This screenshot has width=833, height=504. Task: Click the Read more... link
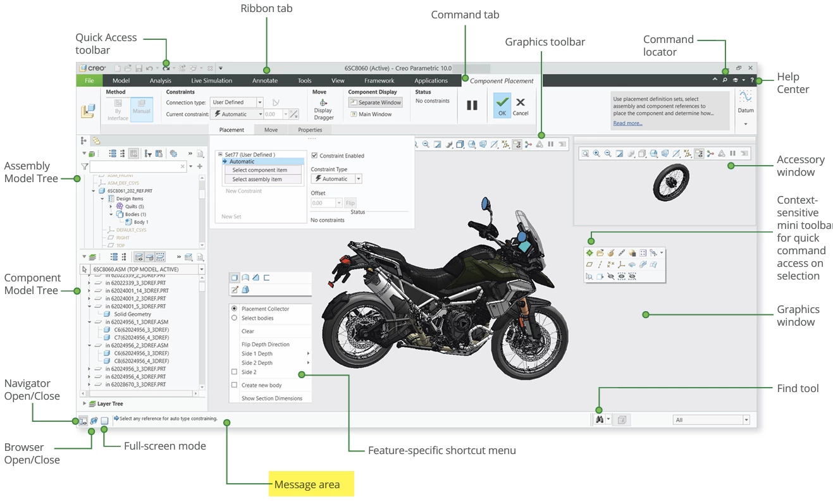(627, 123)
